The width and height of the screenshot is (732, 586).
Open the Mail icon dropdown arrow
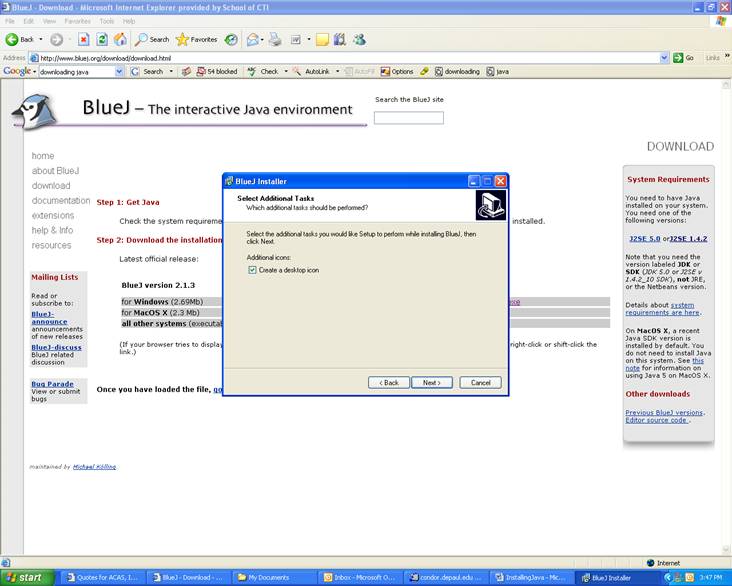[262, 40]
